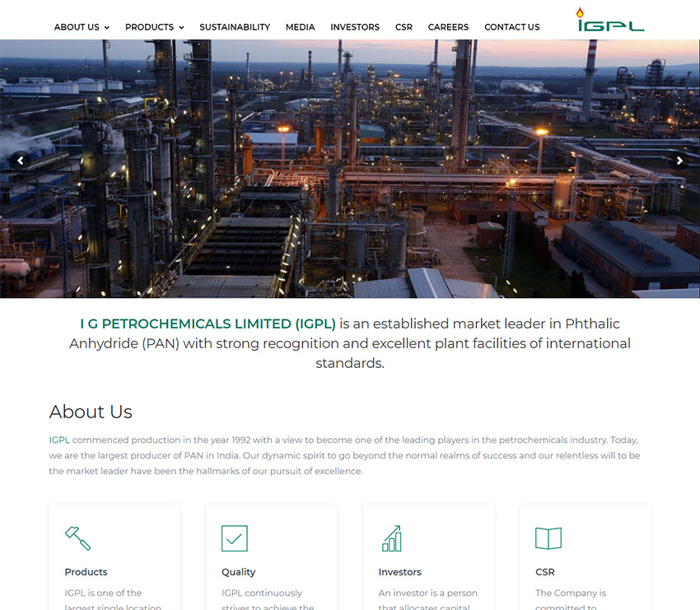Click the green IGPL text in the tagline

point(206,324)
